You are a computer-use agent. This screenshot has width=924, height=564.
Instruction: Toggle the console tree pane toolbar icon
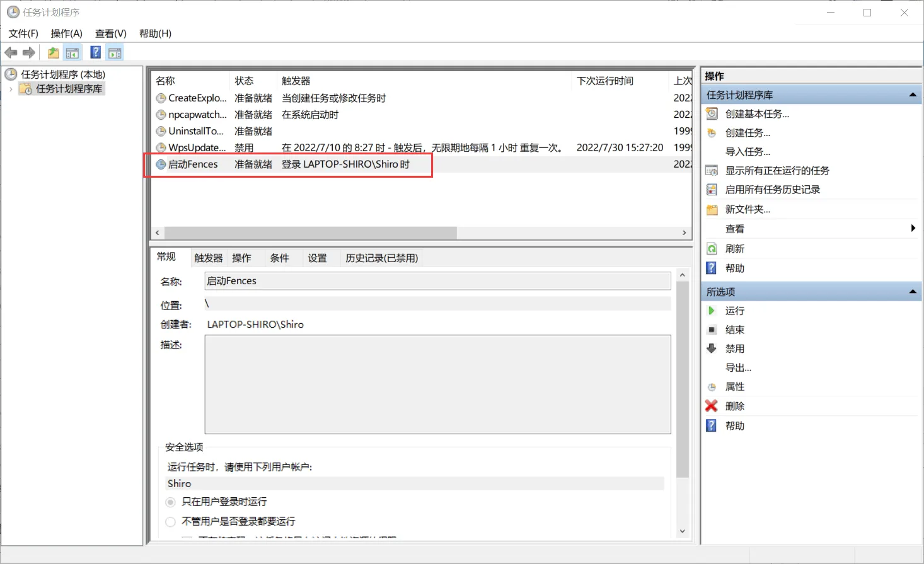coord(73,53)
